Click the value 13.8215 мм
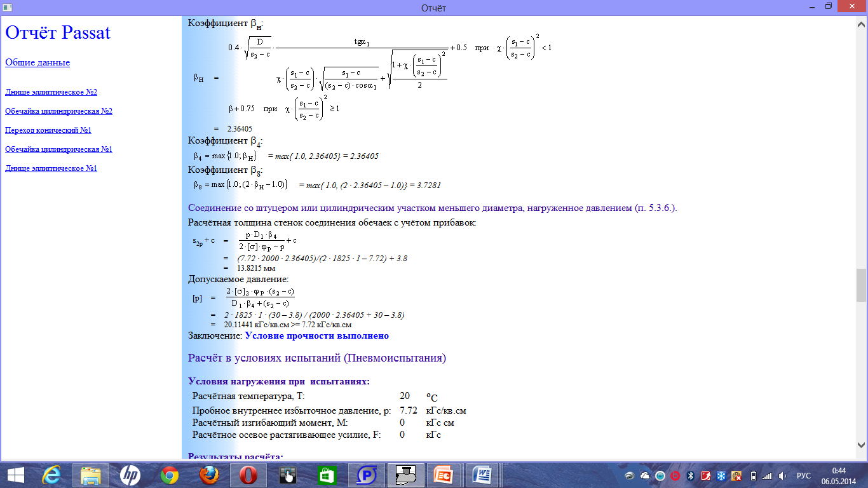 pos(256,268)
